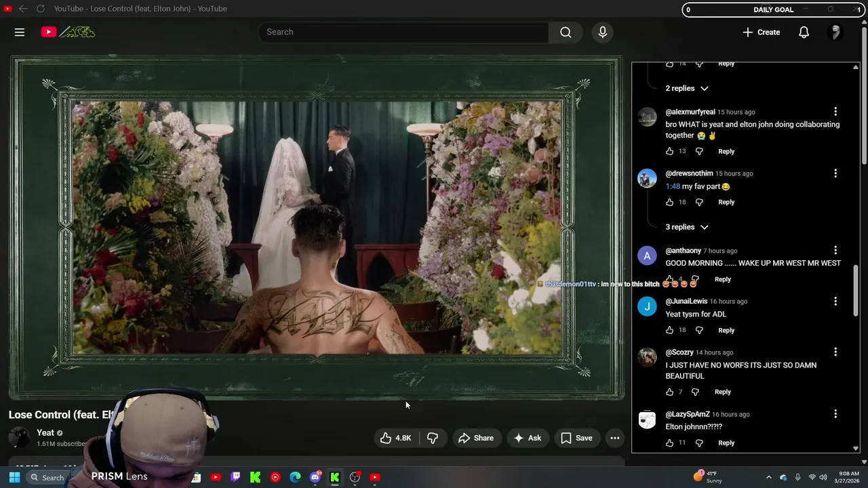Go back with browser back arrow
This screenshot has height=488, width=868.
[x=23, y=9]
